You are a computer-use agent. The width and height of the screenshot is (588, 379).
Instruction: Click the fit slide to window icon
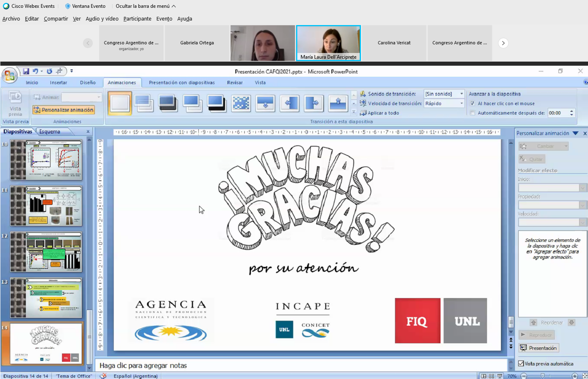(585, 376)
